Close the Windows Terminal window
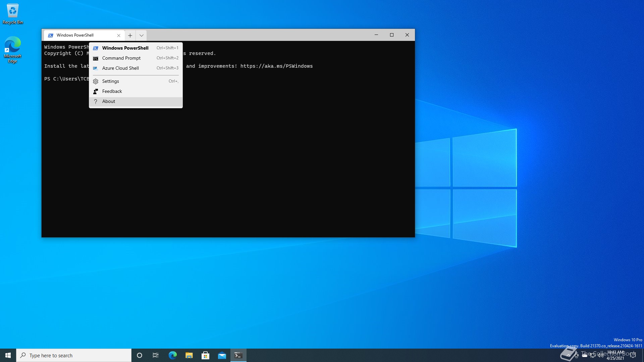The width and height of the screenshot is (644, 362). (407, 35)
